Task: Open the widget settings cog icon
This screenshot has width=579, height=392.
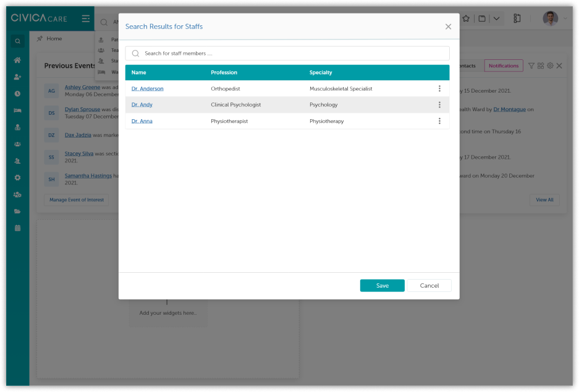Action: coord(550,65)
